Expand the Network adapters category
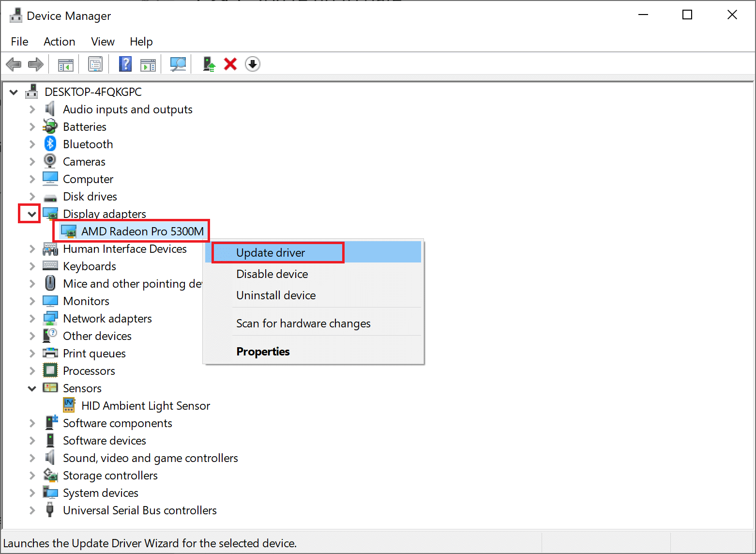This screenshot has height=554, width=756. [32, 318]
